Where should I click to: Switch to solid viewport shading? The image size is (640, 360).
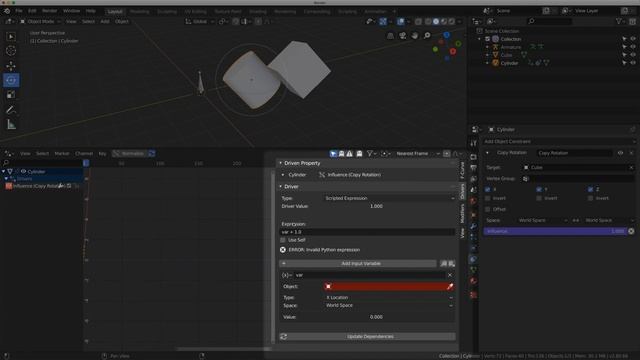pyautogui.click(x=436, y=21)
